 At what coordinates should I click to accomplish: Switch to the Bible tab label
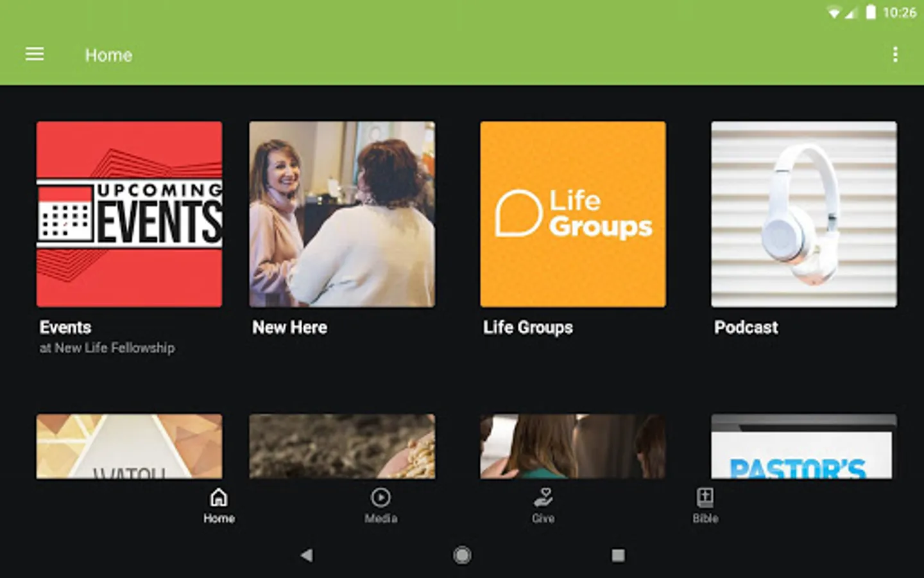tap(705, 518)
